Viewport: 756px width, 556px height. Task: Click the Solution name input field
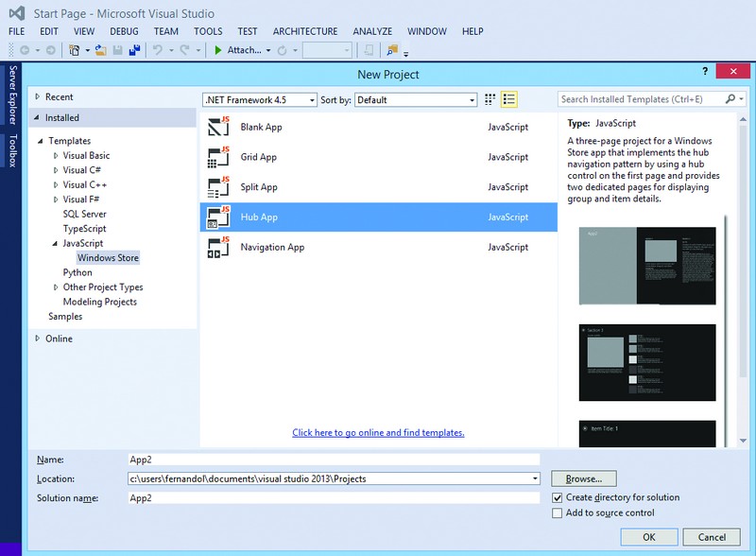point(334,497)
